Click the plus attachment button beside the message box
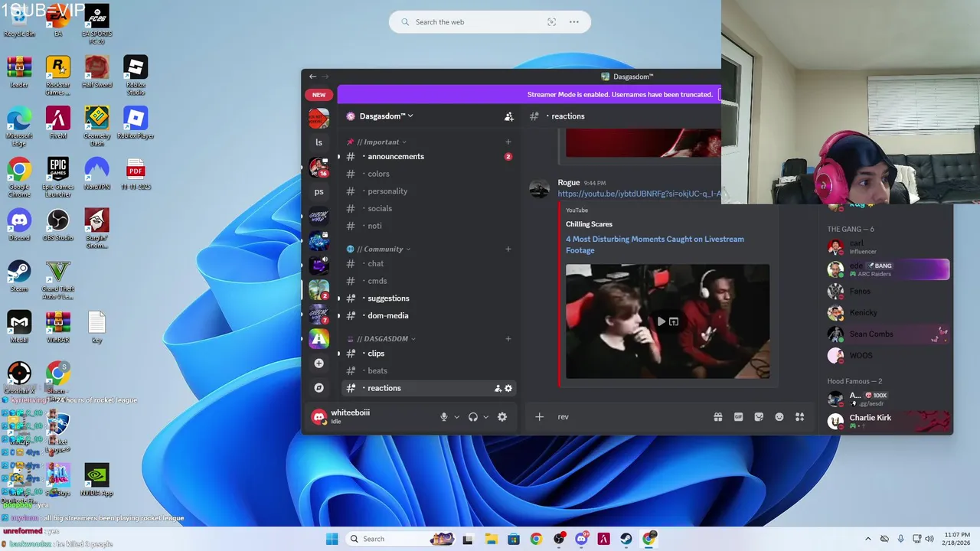Image resolution: width=980 pixels, height=551 pixels. click(539, 417)
